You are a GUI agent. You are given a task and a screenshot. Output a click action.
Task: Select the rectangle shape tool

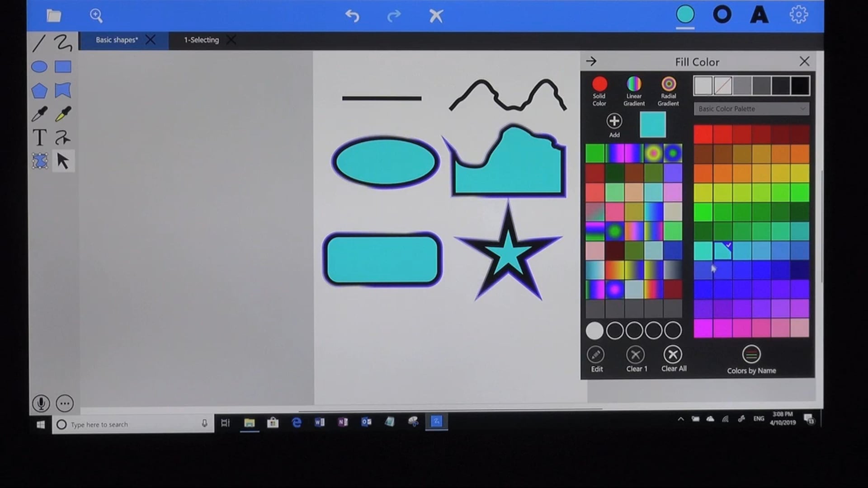click(x=62, y=66)
